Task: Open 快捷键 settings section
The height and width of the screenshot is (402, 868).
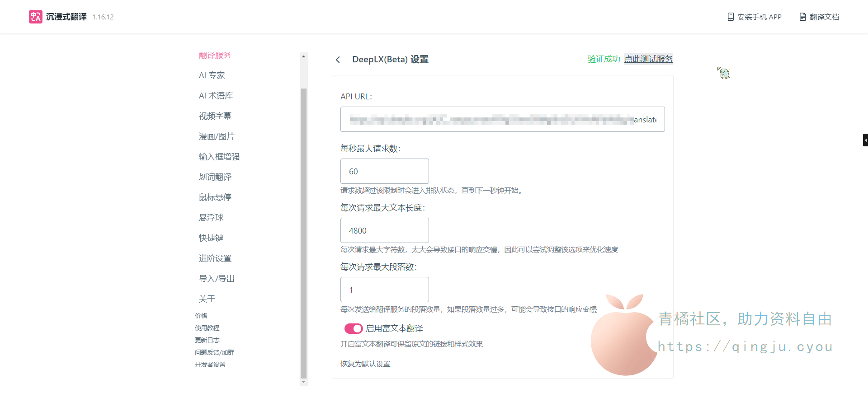Action: 211,238
